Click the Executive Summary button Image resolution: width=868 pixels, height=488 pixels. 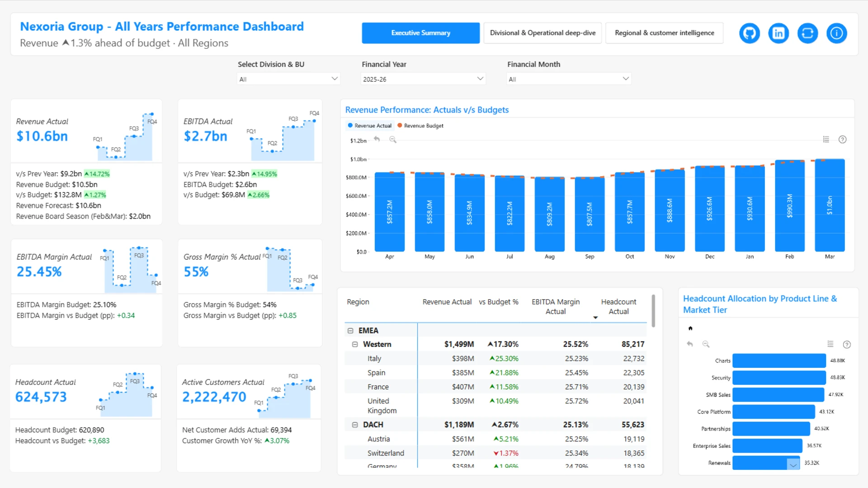tap(420, 33)
